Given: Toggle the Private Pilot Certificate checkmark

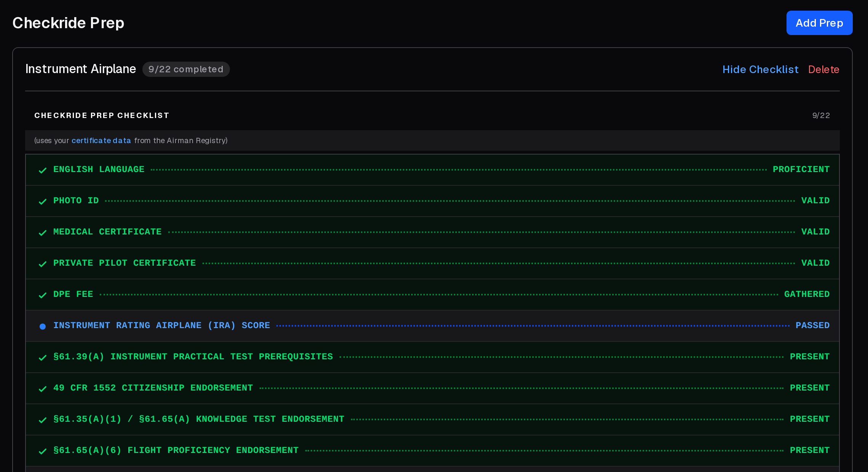Looking at the screenshot, I should point(43,264).
